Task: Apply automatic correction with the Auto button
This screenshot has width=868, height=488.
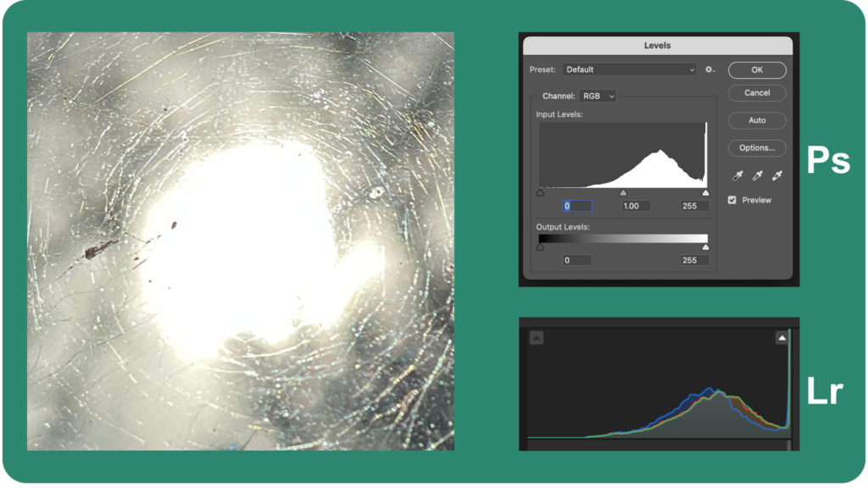Action: (756, 120)
